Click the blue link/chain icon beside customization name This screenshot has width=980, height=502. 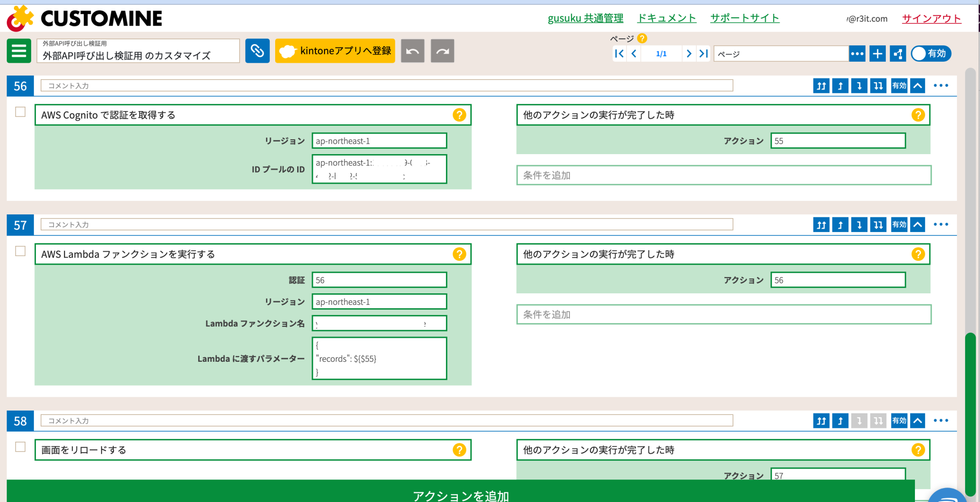tap(257, 50)
